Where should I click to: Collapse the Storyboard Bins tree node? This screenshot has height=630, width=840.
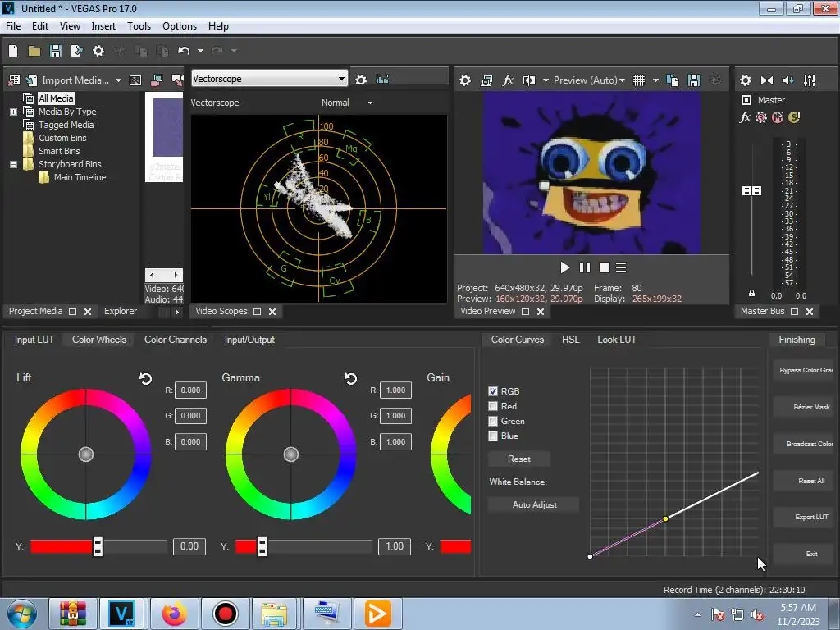tap(13, 164)
